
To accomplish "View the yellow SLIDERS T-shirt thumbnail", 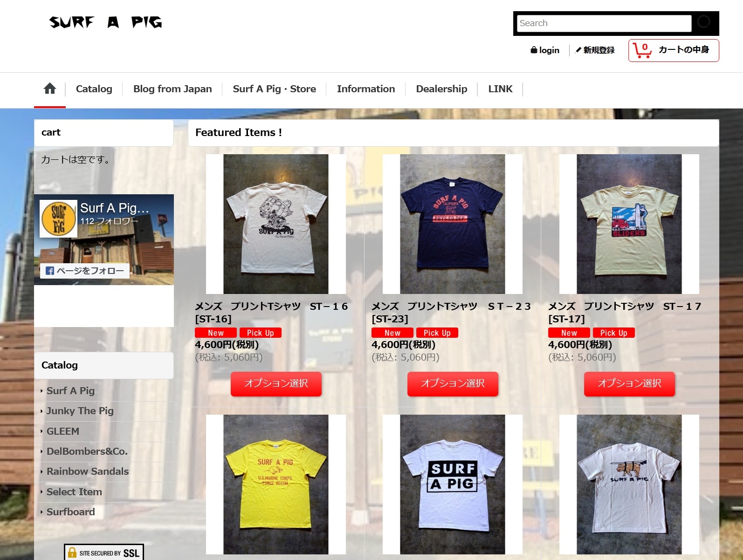I will (x=629, y=224).
